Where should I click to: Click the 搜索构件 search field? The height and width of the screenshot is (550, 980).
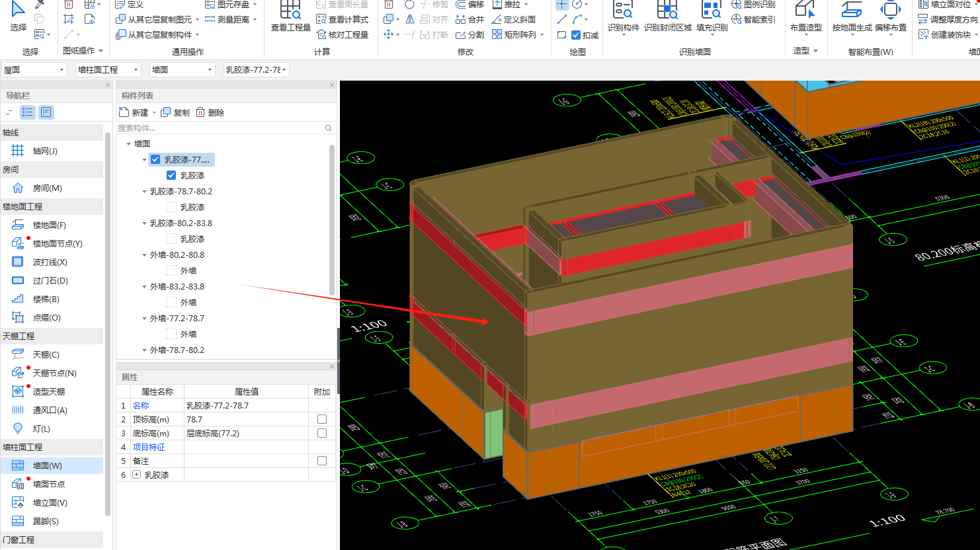[x=225, y=128]
